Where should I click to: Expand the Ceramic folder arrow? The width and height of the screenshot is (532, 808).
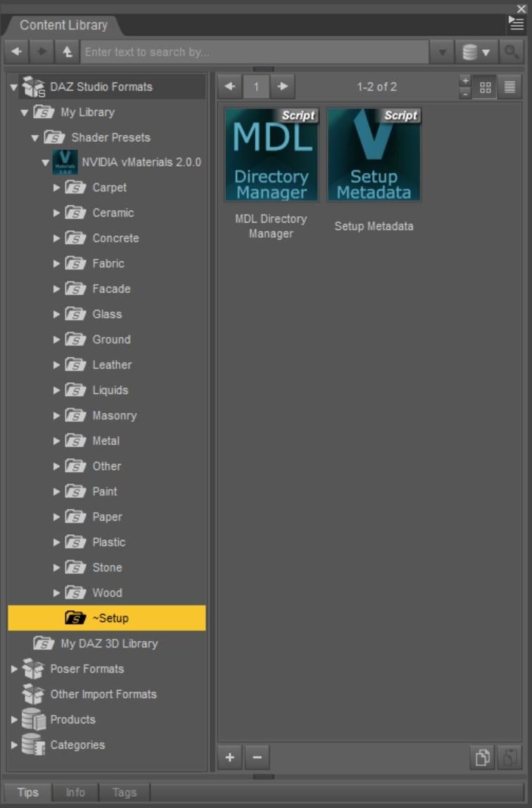click(56, 213)
